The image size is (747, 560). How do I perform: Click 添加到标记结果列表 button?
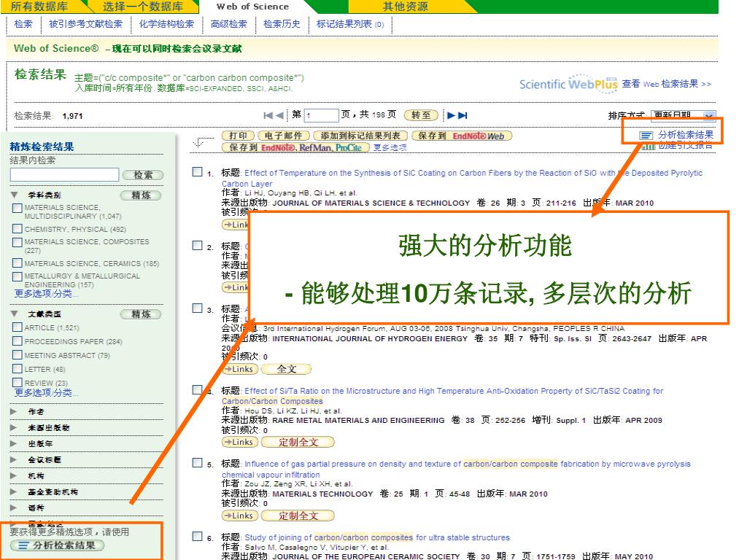tap(360, 136)
